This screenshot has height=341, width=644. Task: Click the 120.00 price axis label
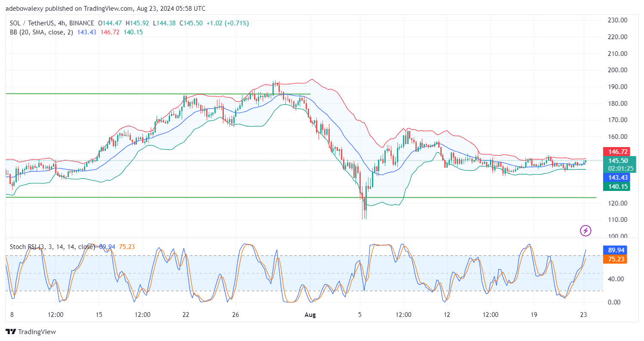coord(617,203)
